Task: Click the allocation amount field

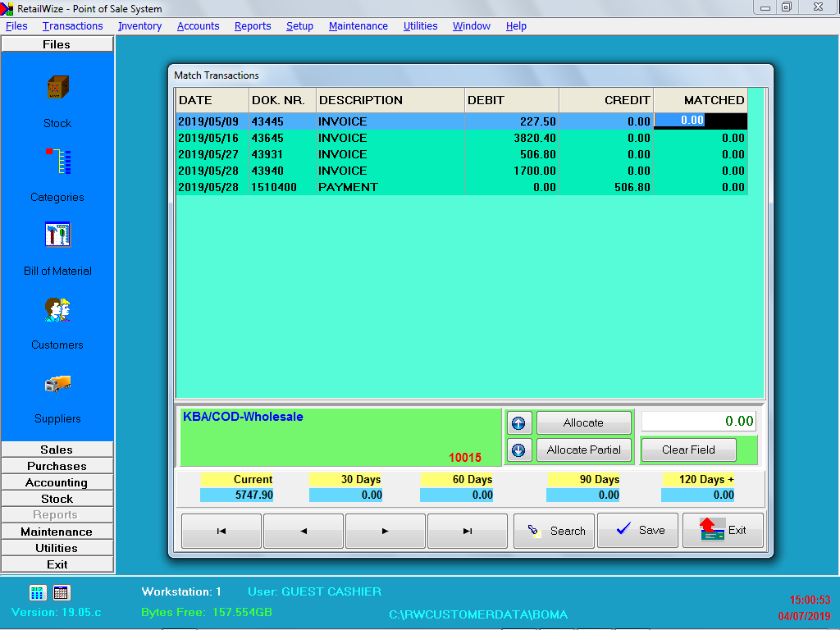Action: pyautogui.click(x=698, y=421)
